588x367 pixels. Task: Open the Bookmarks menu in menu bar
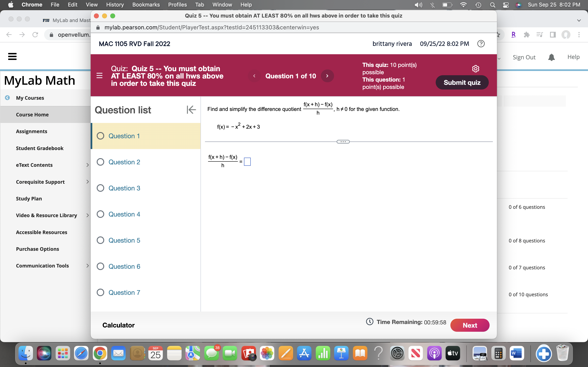pos(146,5)
